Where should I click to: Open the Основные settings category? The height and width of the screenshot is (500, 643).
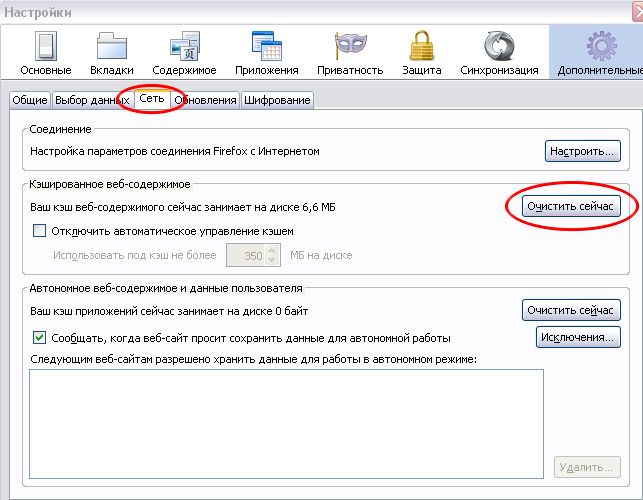46,54
